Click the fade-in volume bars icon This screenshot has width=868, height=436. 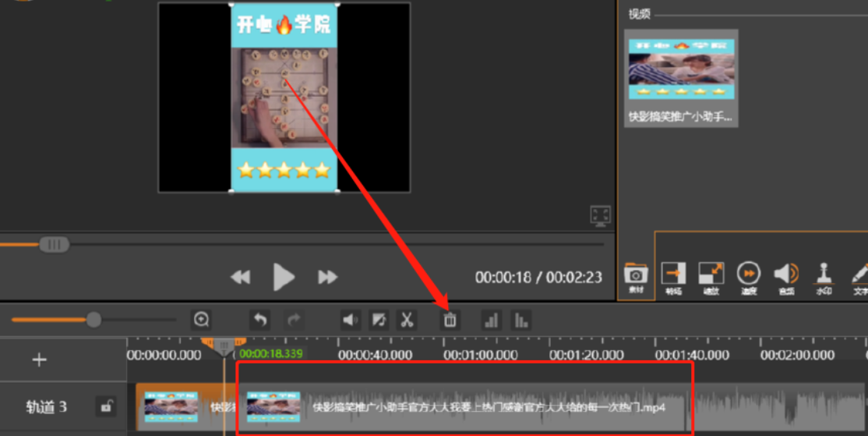coord(492,320)
